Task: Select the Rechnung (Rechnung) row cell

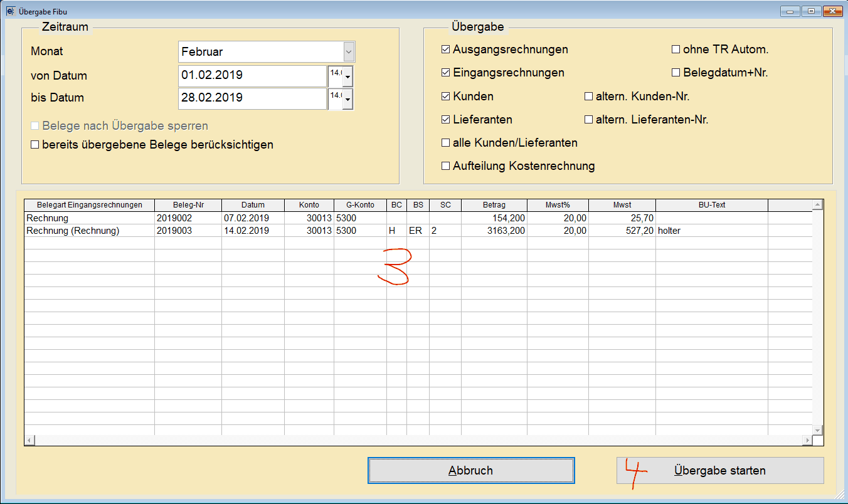Action: pos(90,231)
